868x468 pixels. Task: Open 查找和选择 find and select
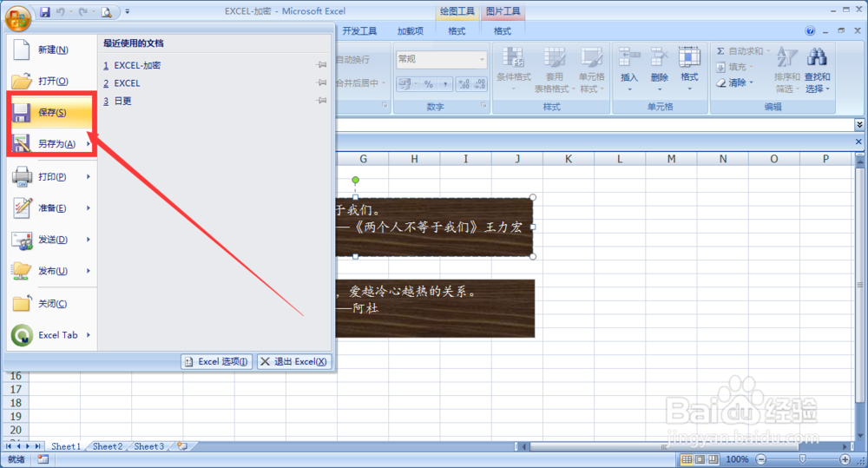tap(817, 69)
